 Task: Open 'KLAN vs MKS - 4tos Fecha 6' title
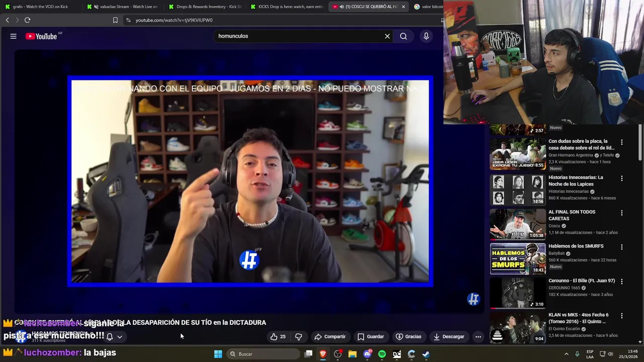[x=578, y=318]
